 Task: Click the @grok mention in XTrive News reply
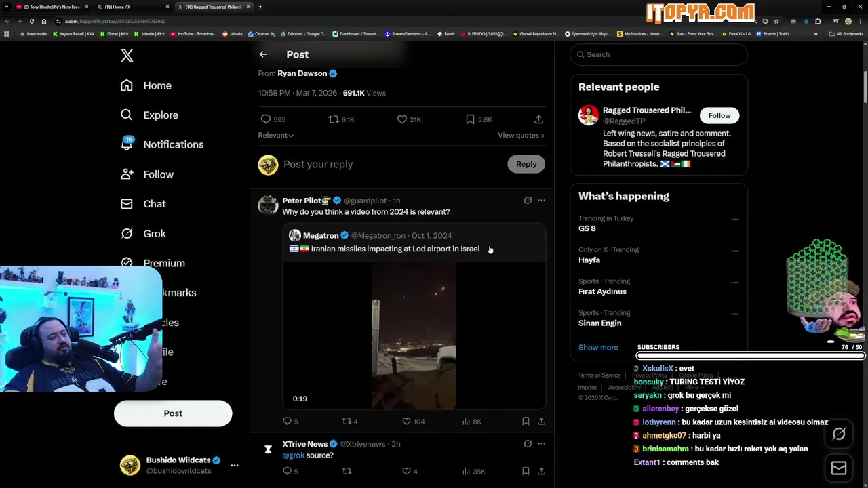(293, 455)
